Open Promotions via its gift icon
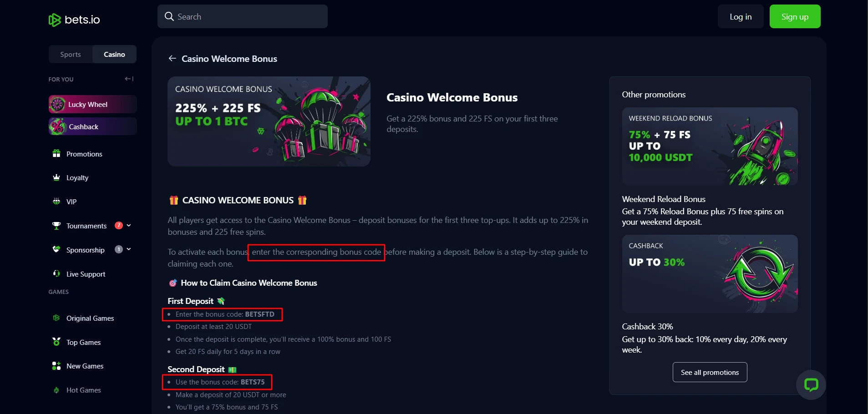Image resolution: width=868 pixels, height=414 pixels. (56, 154)
